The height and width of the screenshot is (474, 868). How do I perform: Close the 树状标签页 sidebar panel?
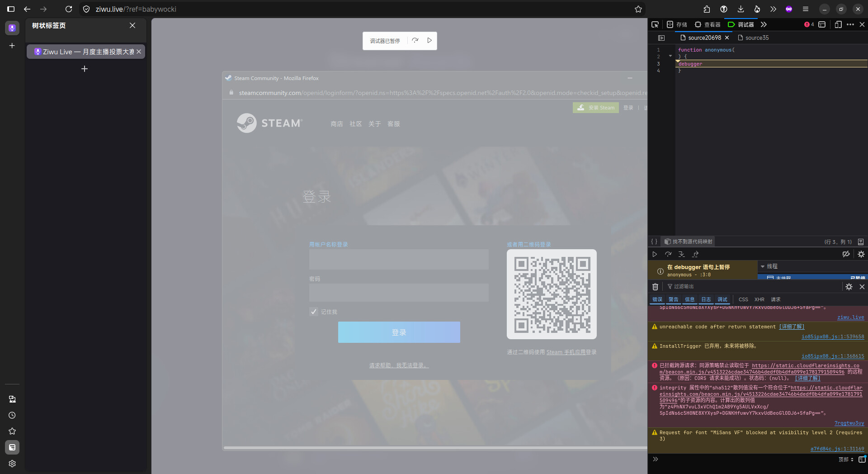point(132,25)
